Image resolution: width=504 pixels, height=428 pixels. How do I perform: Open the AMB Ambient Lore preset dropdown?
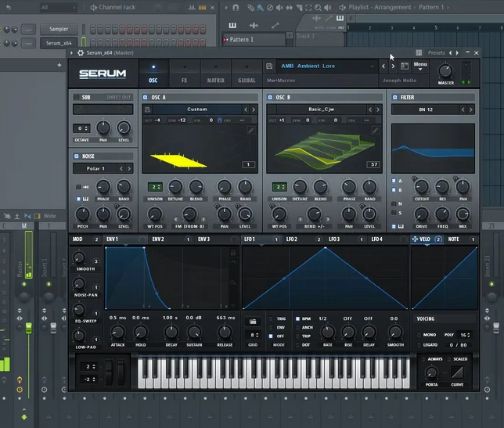tap(326, 67)
